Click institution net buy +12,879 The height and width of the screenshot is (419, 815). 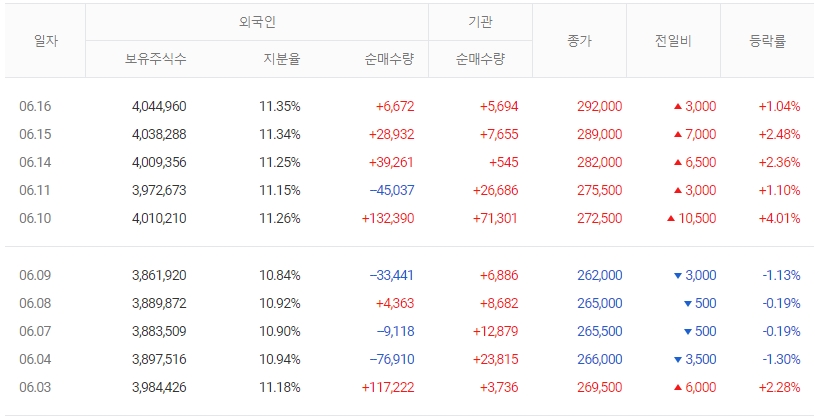tap(495, 332)
